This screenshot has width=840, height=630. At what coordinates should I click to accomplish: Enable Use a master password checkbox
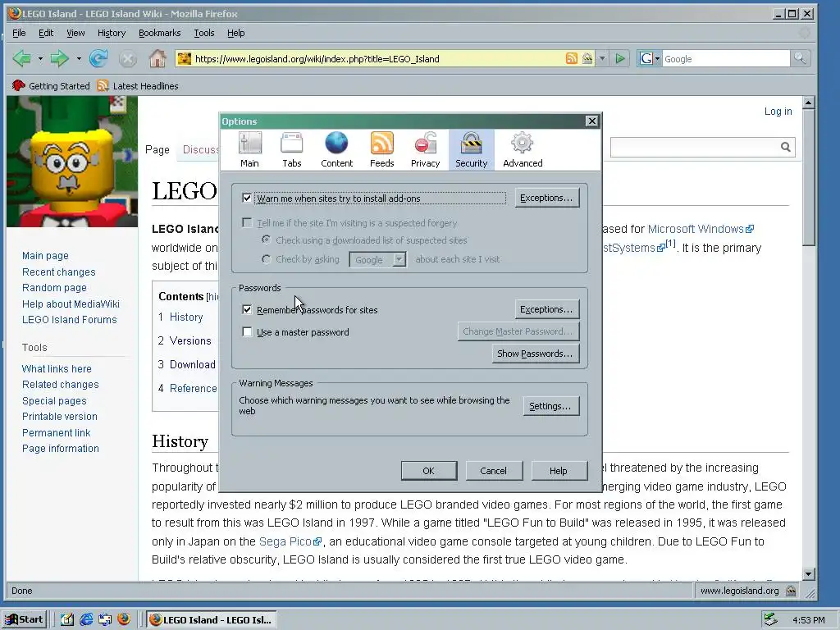(247, 331)
